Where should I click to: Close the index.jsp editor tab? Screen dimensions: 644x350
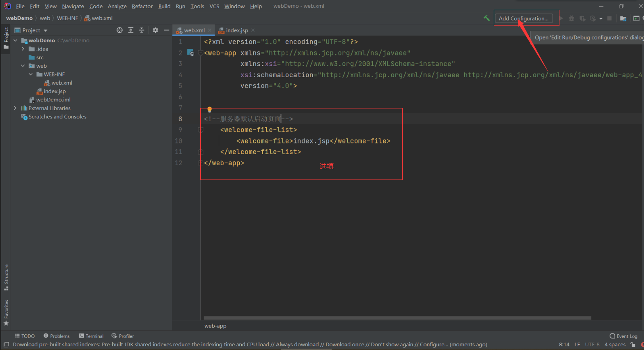click(253, 30)
